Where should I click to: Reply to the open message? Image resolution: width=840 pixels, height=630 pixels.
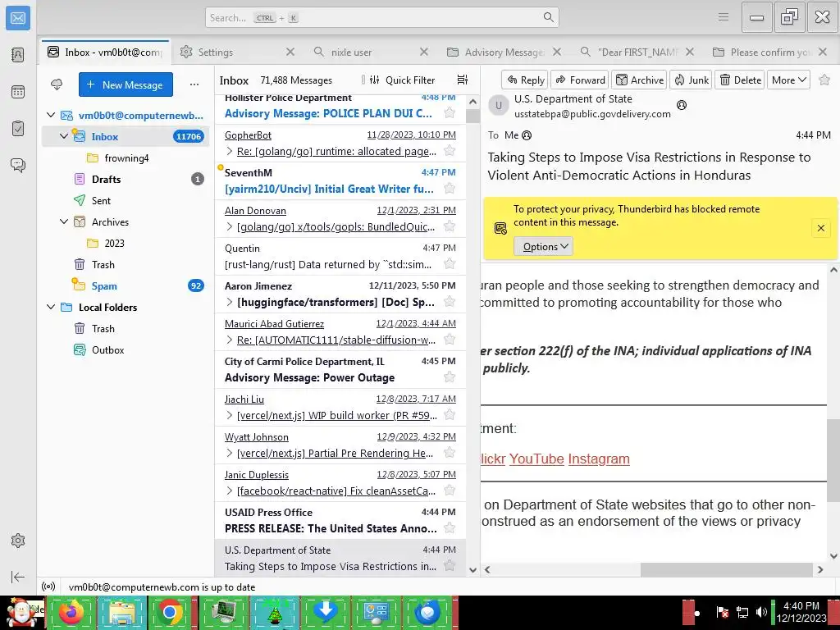tap(525, 80)
